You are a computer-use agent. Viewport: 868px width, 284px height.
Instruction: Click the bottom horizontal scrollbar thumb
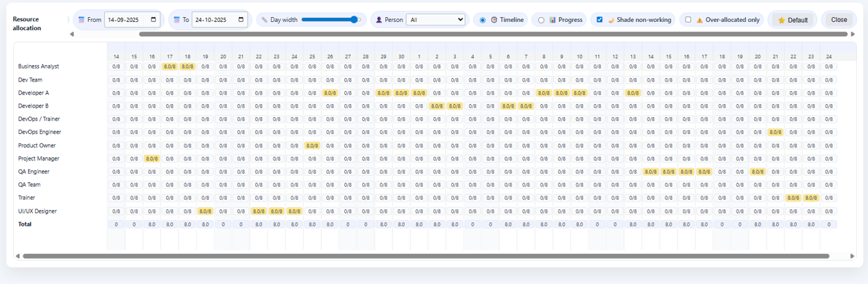click(426, 256)
